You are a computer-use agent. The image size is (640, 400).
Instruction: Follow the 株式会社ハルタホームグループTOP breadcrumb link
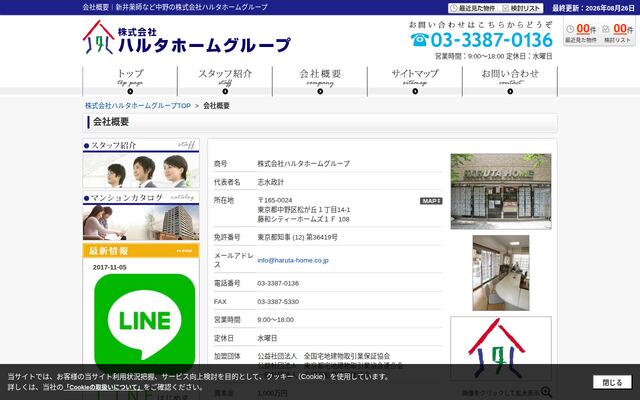138,105
